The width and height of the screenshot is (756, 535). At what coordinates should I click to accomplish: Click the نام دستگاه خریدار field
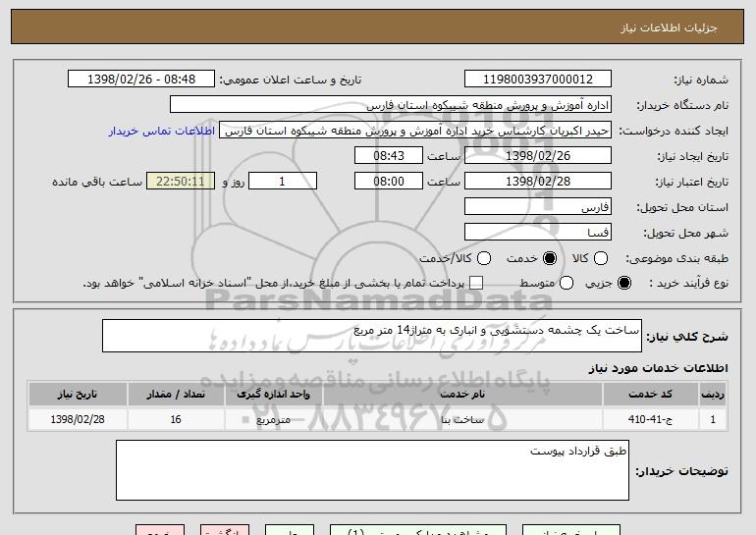391,105
